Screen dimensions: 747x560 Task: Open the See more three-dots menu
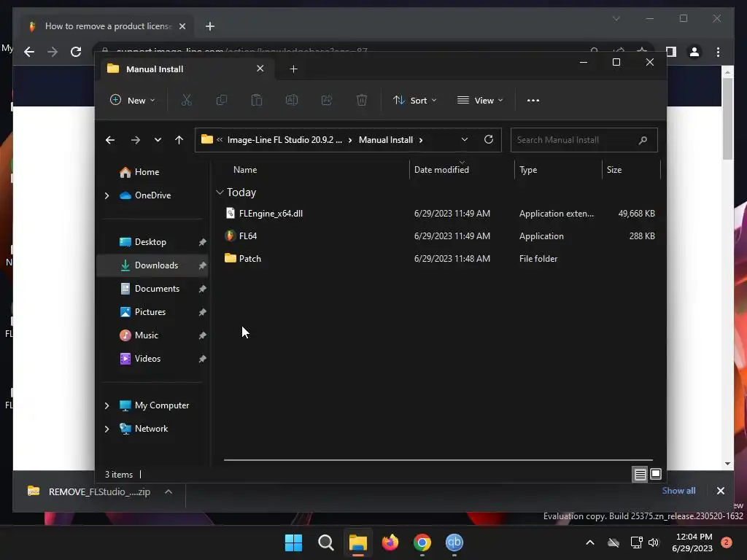(533, 101)
